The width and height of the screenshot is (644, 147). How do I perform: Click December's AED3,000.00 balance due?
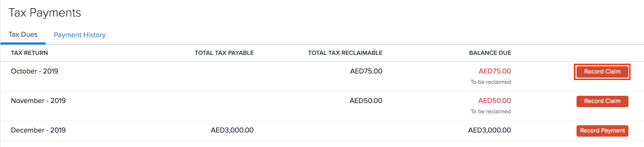pos(489,130)
